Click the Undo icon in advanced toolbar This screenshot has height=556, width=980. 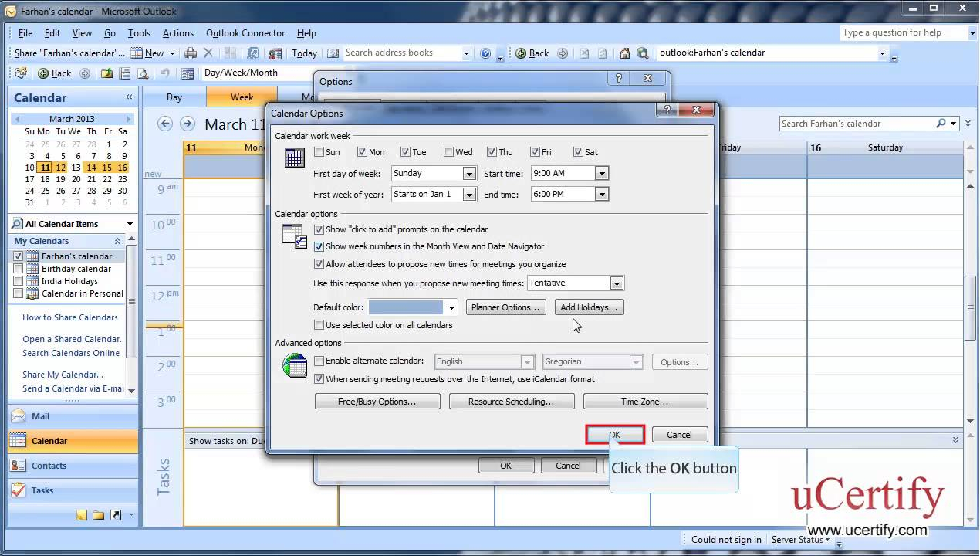(164, 73)
